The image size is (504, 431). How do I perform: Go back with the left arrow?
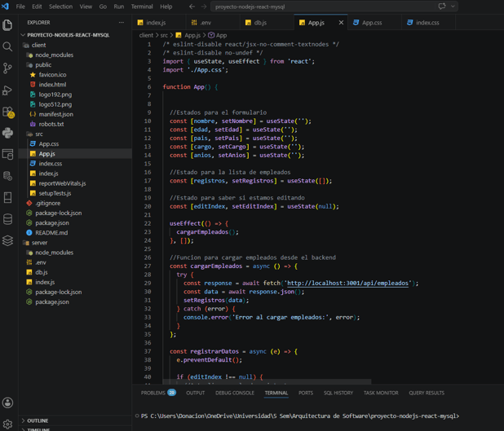click(192, 7)
